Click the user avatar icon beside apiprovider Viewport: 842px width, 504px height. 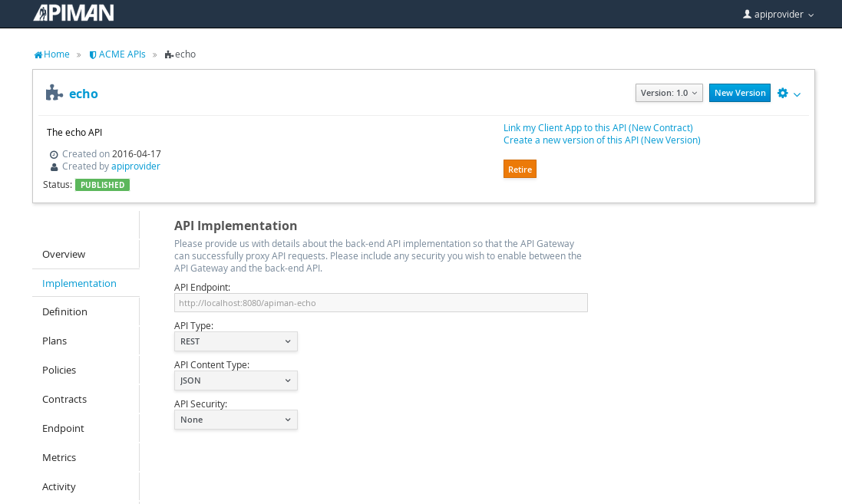(747, 14)
